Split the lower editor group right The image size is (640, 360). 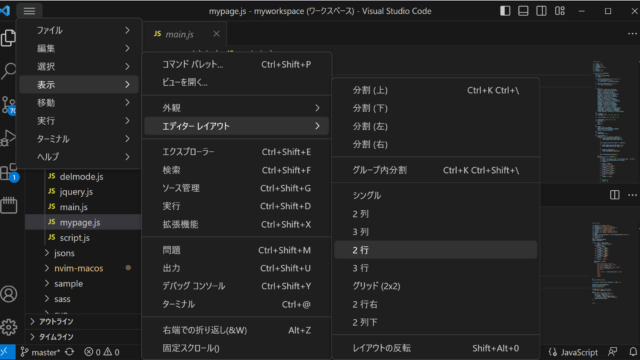click(614, 195)
